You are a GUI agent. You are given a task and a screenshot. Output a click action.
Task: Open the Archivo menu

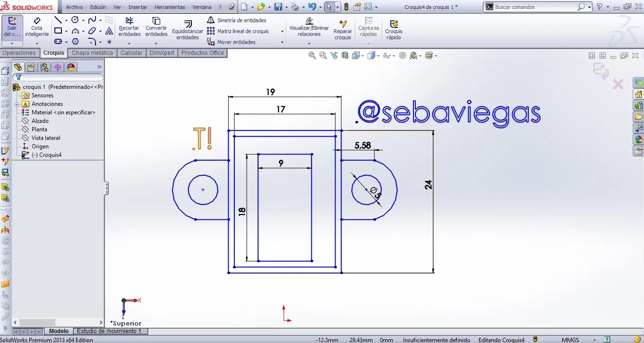point(74,7)
